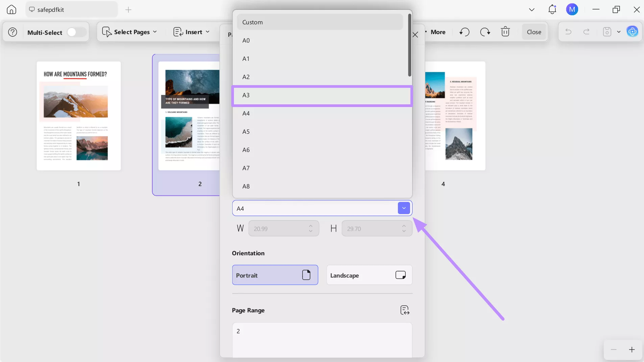
Task: Switch to the safepdfkit tab
Action: tap(72, 9)
